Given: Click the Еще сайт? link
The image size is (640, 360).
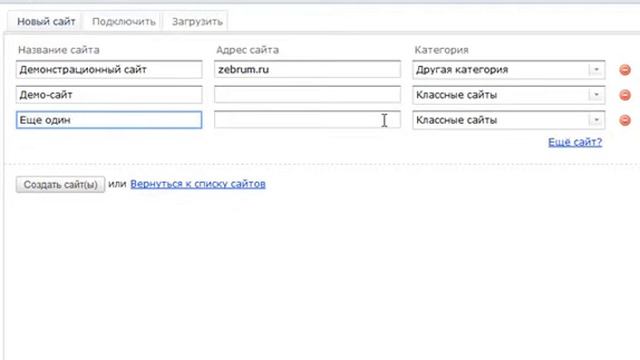Looking at the screenshot, I should point(575,142).
